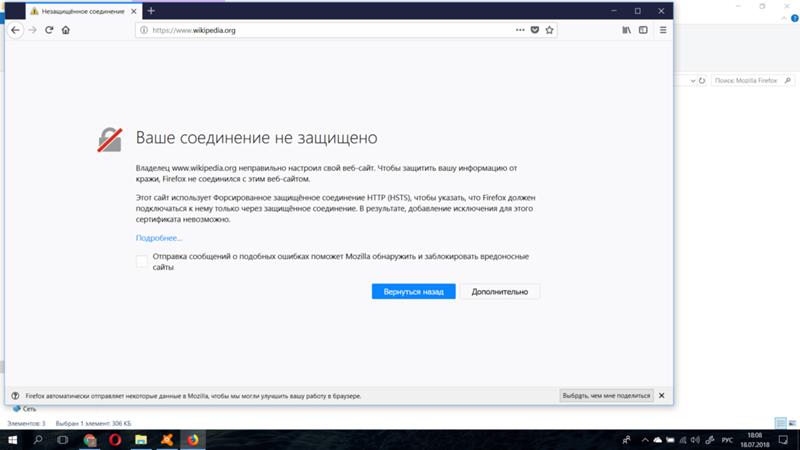The width and height of the screenshot is (800, 450).
Task: Save page to Pocket
Action: (x=535, y=30)
